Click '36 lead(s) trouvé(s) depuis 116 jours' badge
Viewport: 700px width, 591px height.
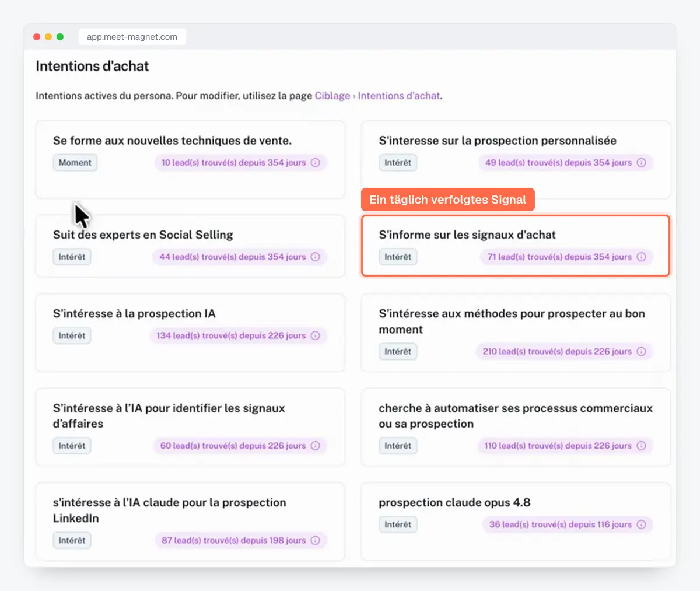[x=567, y=524]
